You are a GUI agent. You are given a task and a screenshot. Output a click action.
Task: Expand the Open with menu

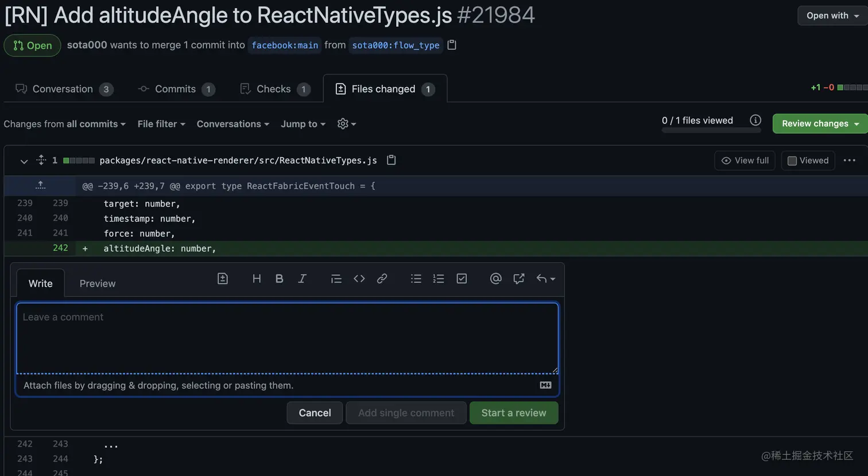[x=832, y=15]
